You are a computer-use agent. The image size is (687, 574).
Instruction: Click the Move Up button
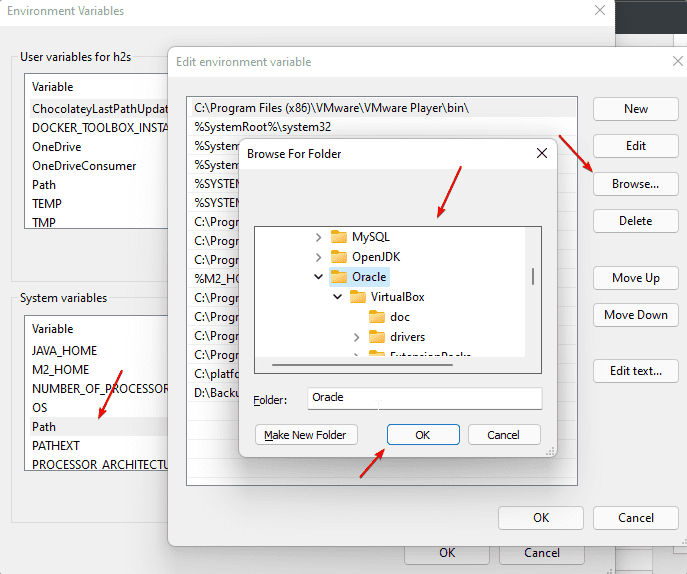point(636,278)
